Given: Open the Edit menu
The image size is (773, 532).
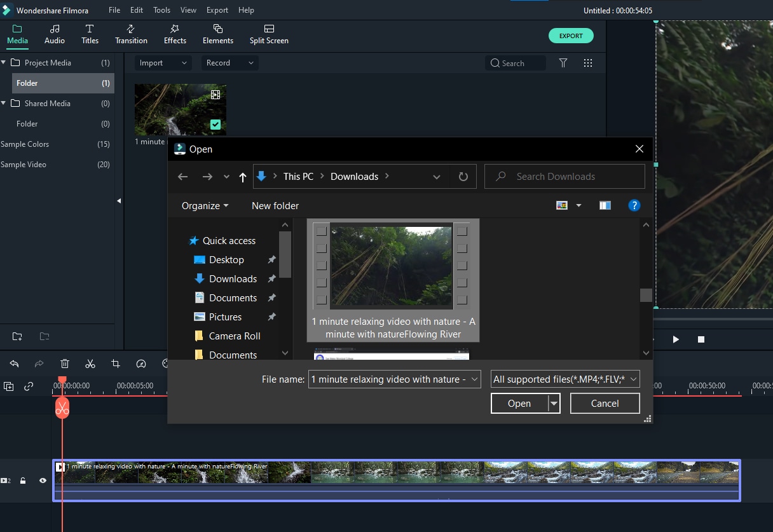Looking at the screenshot, I should 136,10.
